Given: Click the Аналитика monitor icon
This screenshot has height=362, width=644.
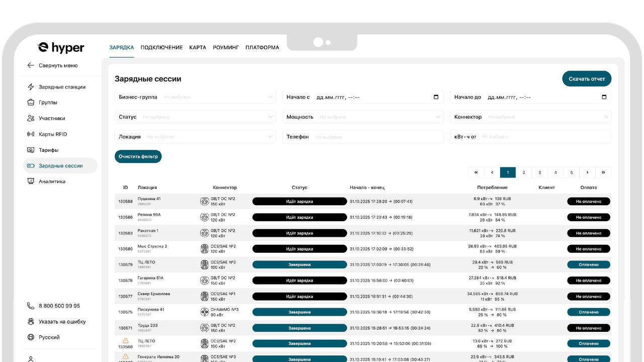Looking at the screenshot, I should tap(31, 181).
